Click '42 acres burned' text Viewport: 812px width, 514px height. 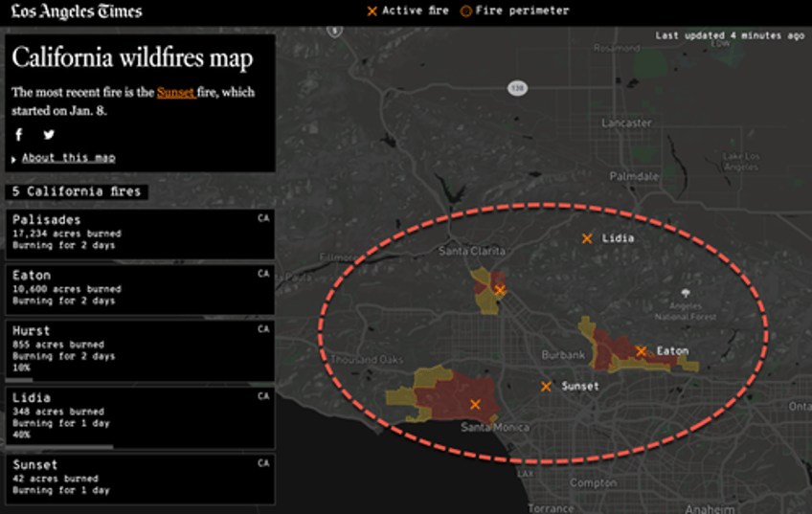click(56, 479)
